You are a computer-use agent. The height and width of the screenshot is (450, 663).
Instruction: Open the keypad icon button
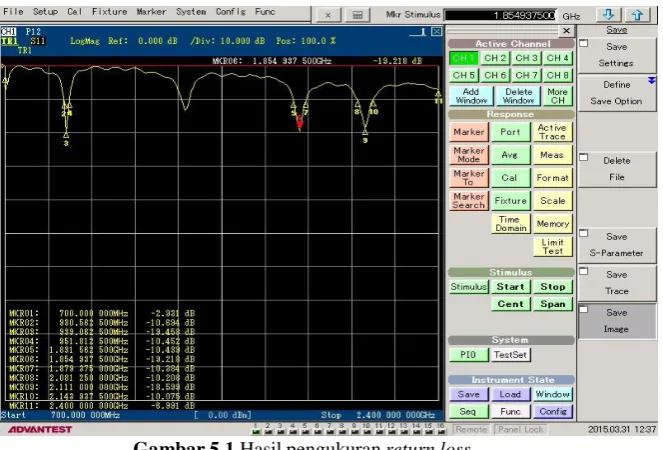click(x=358, y=15)
